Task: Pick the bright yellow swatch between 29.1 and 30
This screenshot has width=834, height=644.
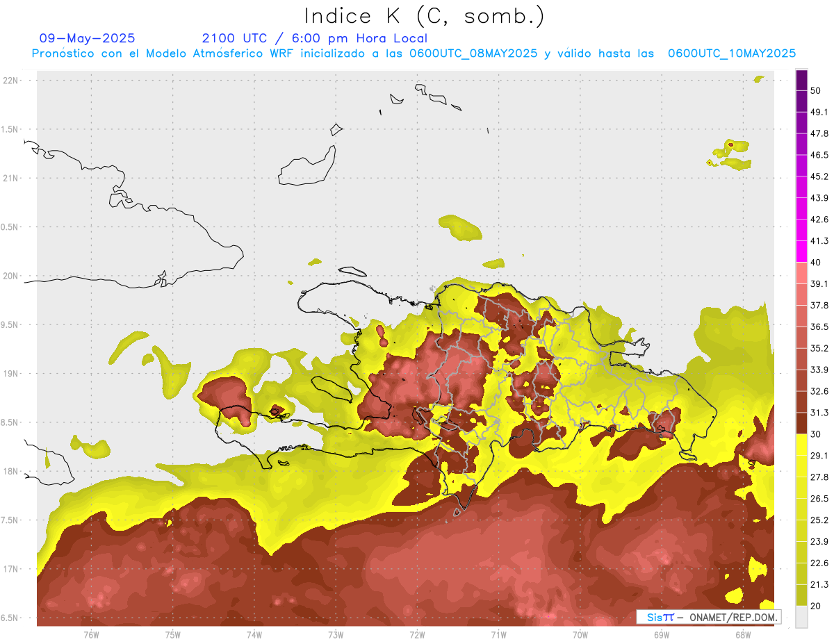Action: click(x=801, y=445)
